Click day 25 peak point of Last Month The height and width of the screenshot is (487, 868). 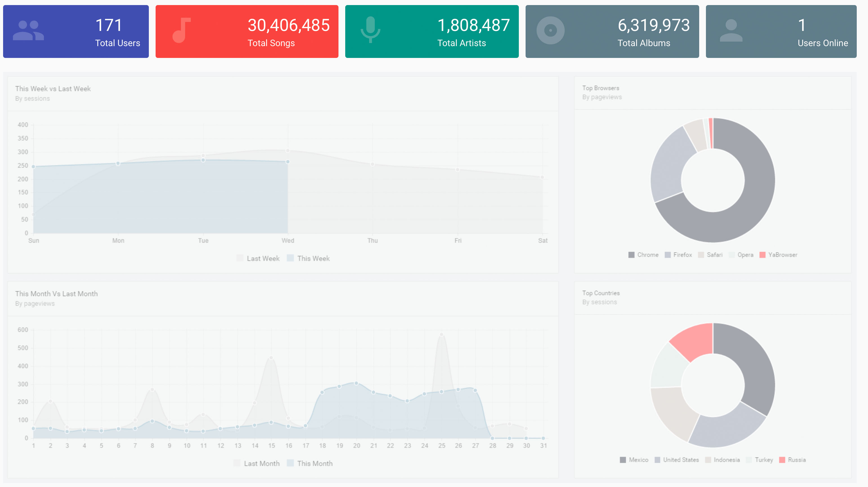(x=441, y=334)
